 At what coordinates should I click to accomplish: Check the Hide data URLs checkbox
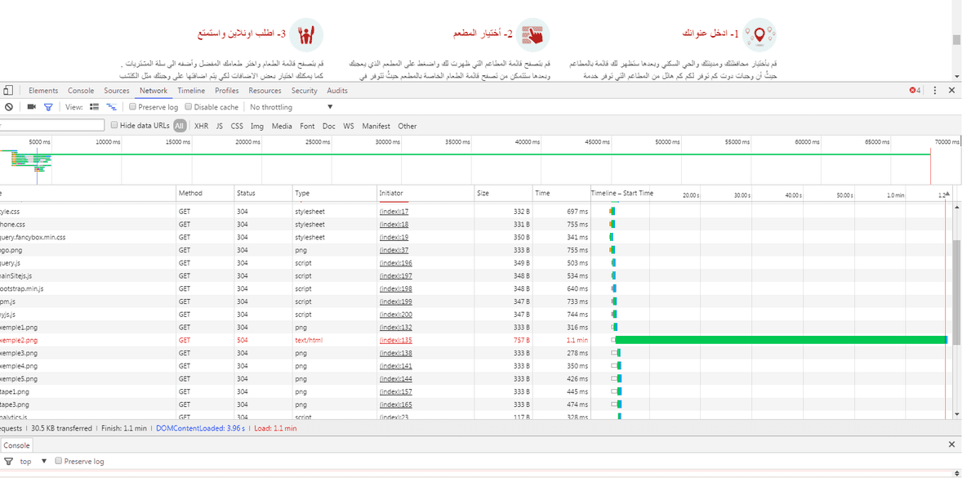coord(115,126)
